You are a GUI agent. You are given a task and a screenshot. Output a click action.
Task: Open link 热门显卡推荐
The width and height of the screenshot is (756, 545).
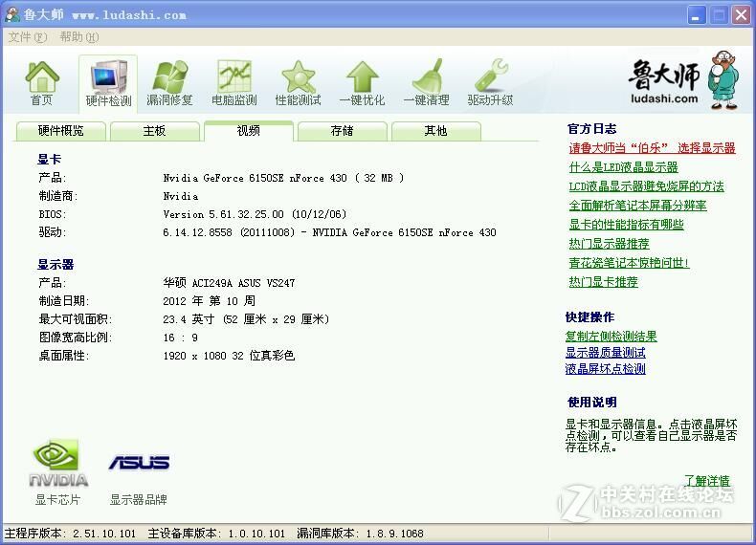tap(603, 282)
